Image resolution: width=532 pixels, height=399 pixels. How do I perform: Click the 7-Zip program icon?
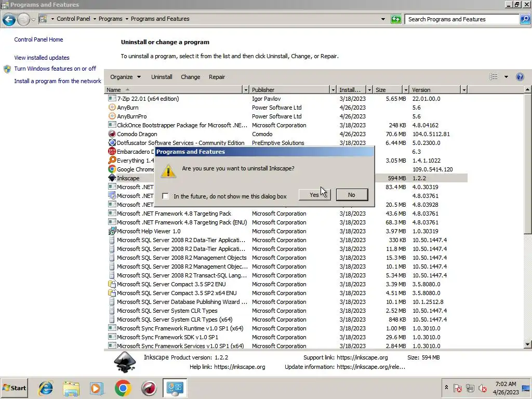click(x=112, y=98)
